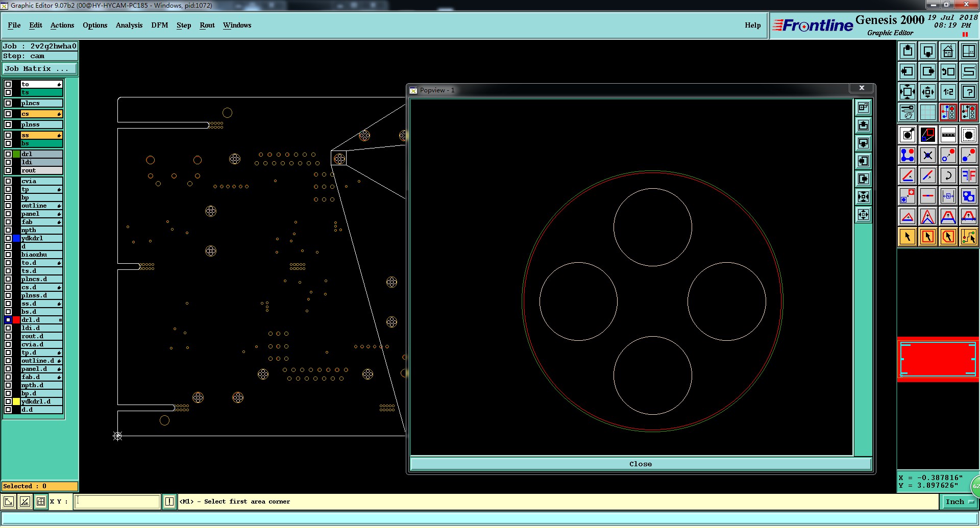Select the delete feature X icon

tap(928, 155)
